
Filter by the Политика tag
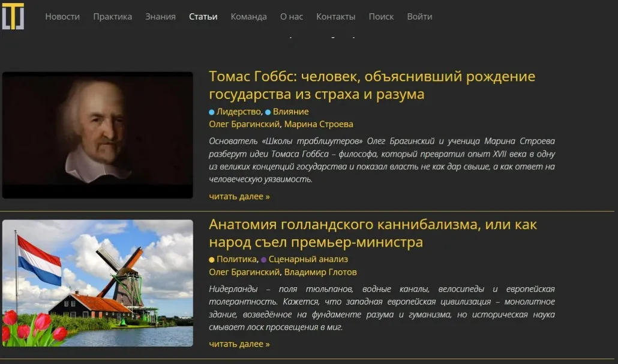click(x=236, y=259)
